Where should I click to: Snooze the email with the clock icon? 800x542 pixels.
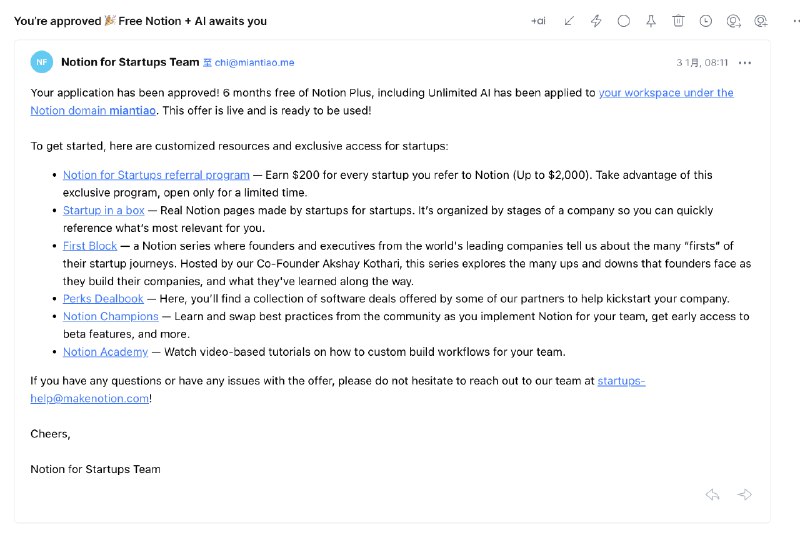tap(706, 21)
